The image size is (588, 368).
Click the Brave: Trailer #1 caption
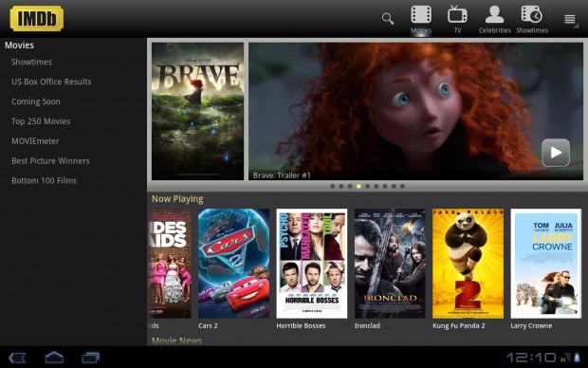pos(282,175)
